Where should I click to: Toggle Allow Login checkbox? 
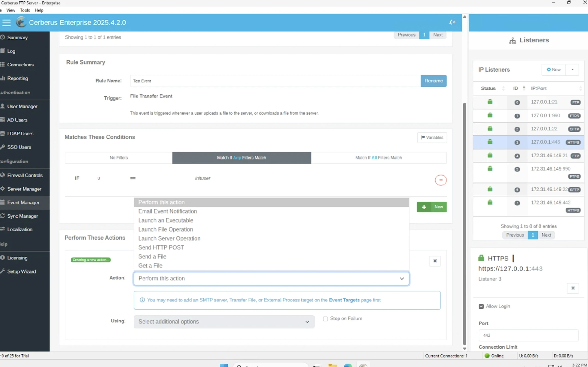tap(481, 306)
